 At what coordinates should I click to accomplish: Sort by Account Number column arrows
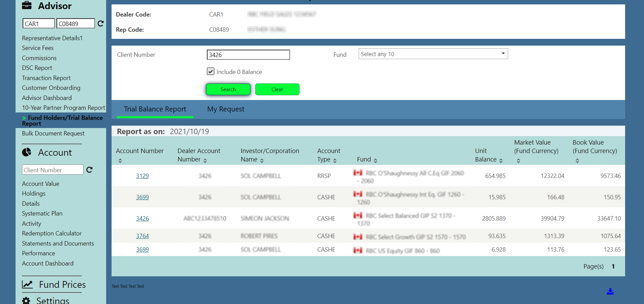(120, 161)
